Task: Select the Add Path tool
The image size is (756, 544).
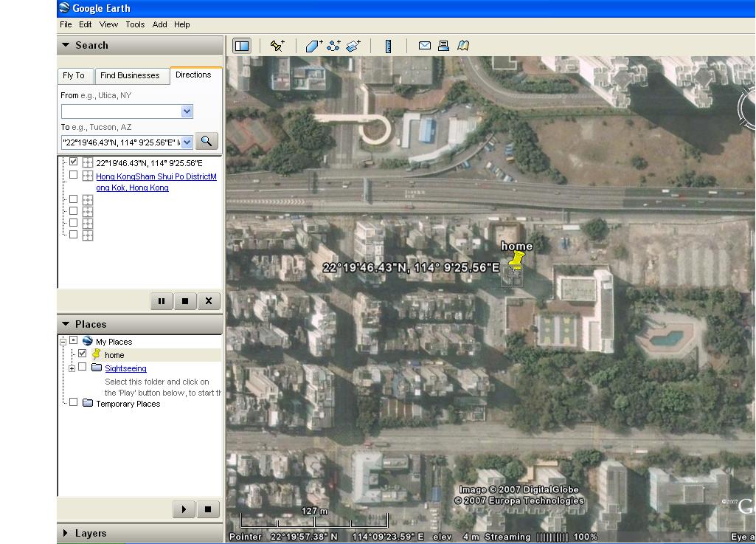Action: pos(333,46)
